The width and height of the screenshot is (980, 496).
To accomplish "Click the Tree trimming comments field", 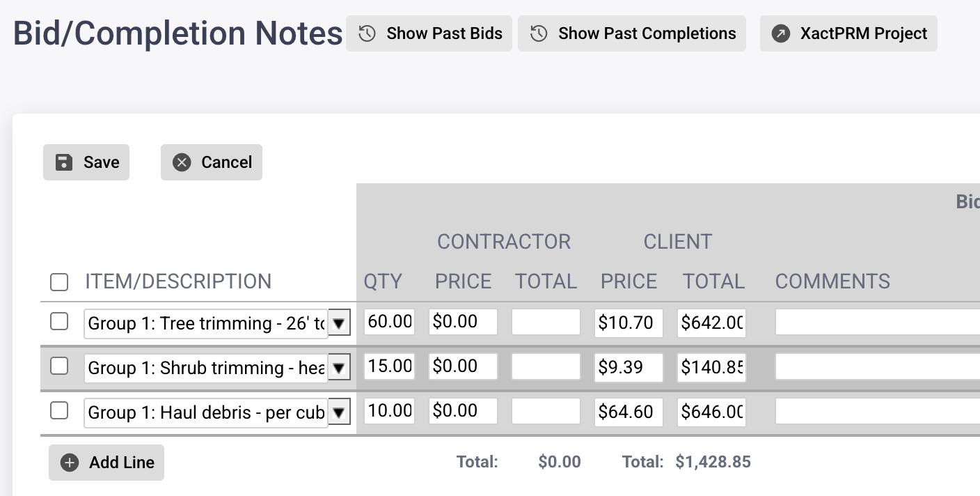I will [x=877, y=323].
